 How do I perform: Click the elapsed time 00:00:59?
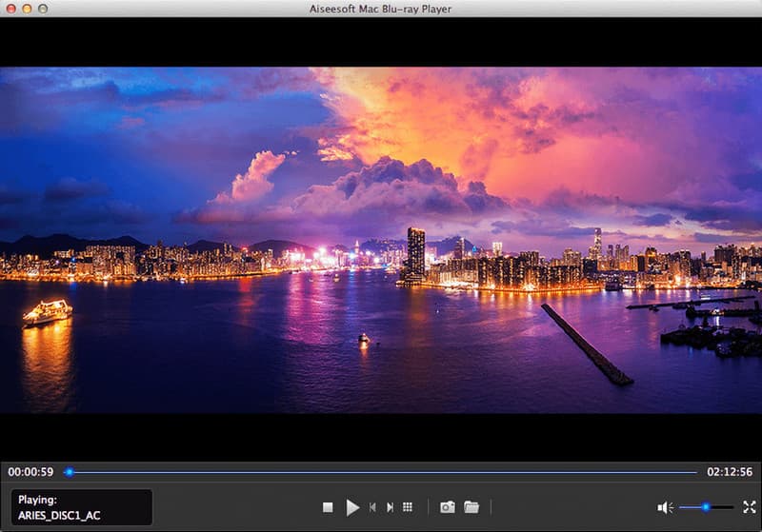pos(30,471)
